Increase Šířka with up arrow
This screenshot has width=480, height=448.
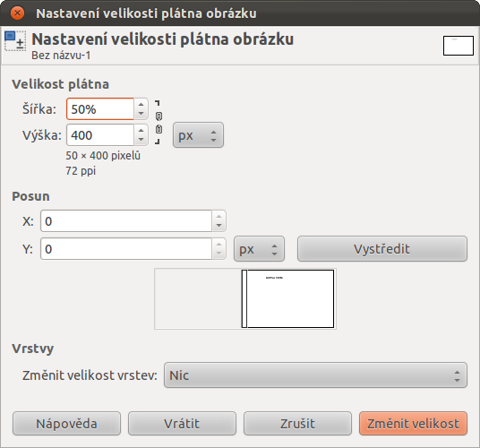coord(141,104)
